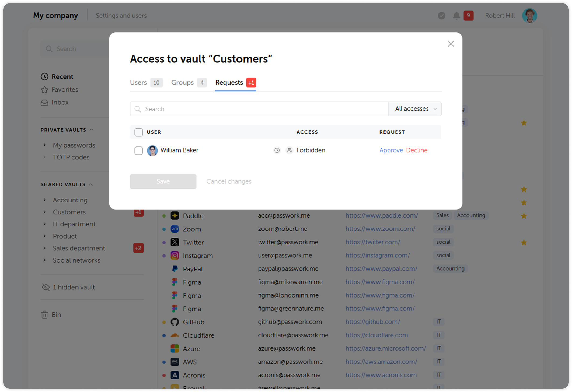
Task: Approve William Baker's access request
Action: pyautogui.click(x=391, y=150)
